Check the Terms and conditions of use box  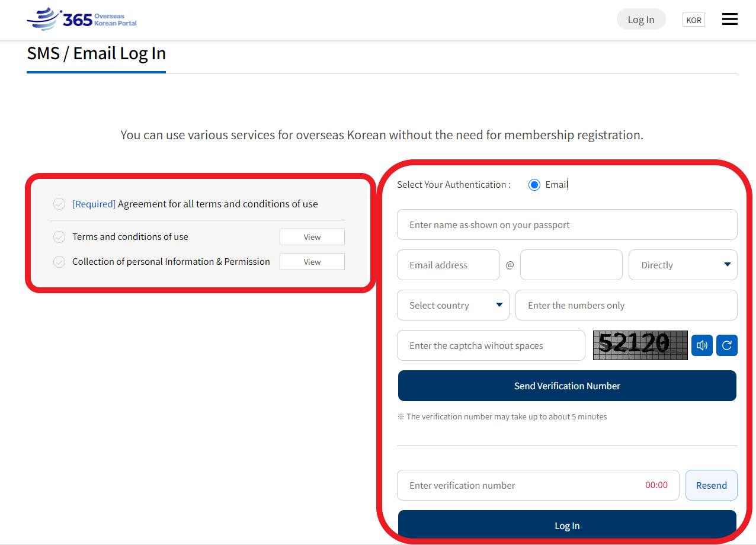(x=59, y=237)
